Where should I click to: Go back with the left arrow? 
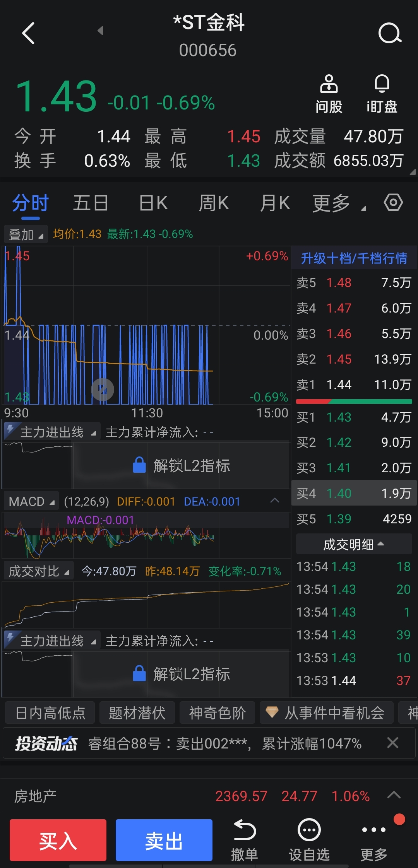tap(28, 33)
